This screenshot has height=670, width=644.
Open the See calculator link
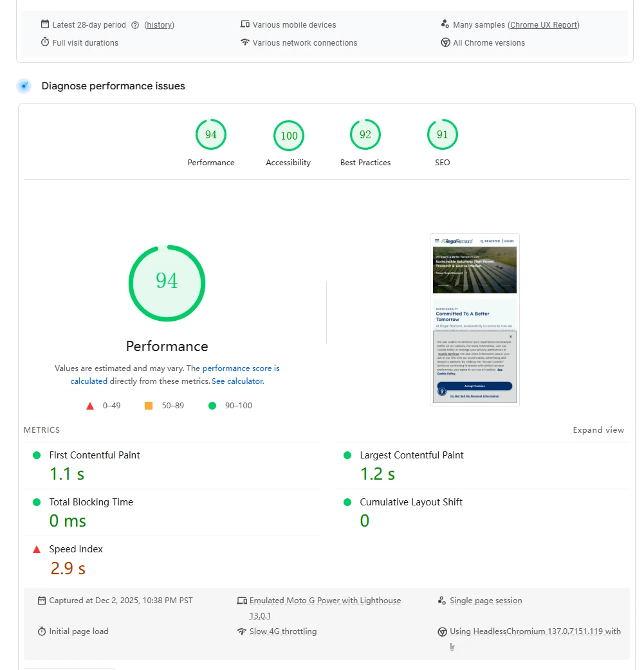pos(238,381)
